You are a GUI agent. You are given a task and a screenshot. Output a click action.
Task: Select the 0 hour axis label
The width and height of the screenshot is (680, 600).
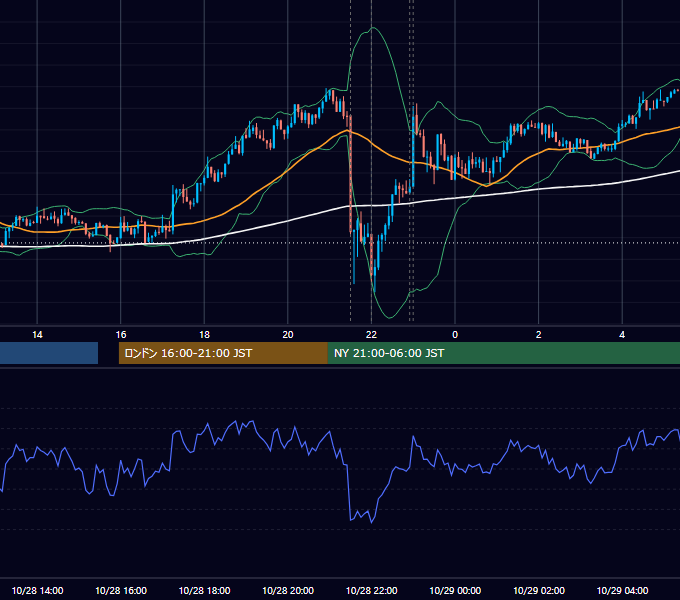point(455,335)
